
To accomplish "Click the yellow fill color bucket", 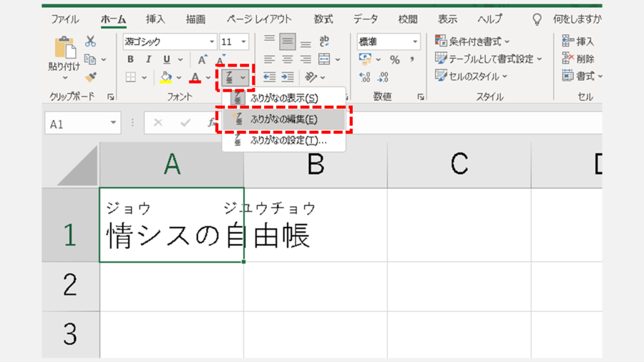I will point(166,77).
